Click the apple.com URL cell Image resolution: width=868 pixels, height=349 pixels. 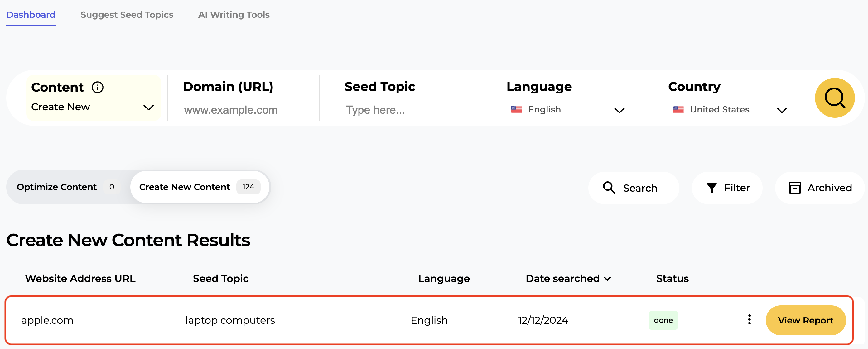[47, 320]
